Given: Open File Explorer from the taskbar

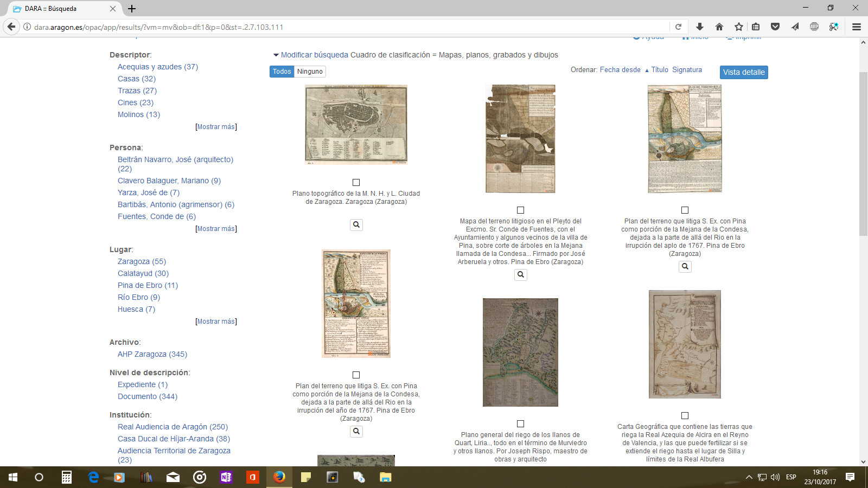Looking at the screenshot, I should [386, 477].
